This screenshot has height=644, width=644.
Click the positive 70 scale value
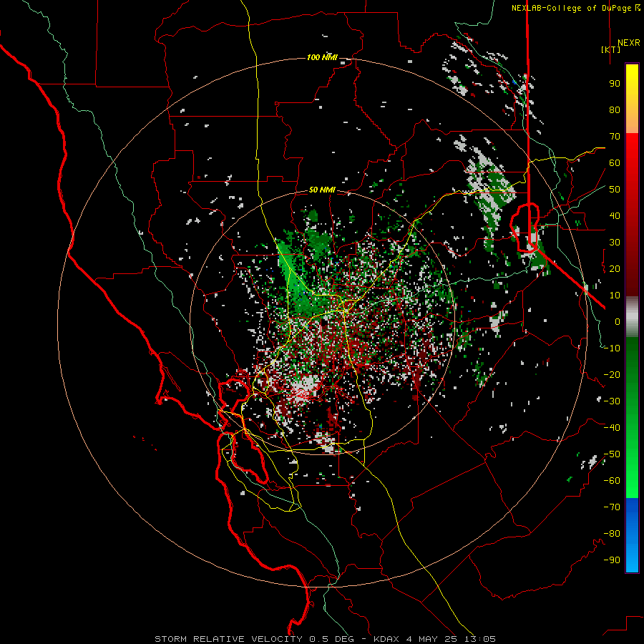click(x=615, y=137)
